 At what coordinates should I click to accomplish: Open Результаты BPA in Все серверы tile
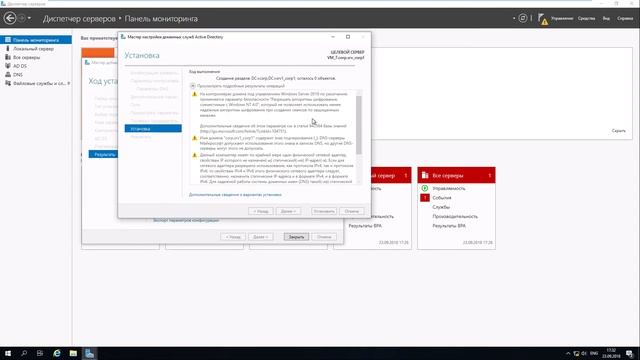pos(449,226)
